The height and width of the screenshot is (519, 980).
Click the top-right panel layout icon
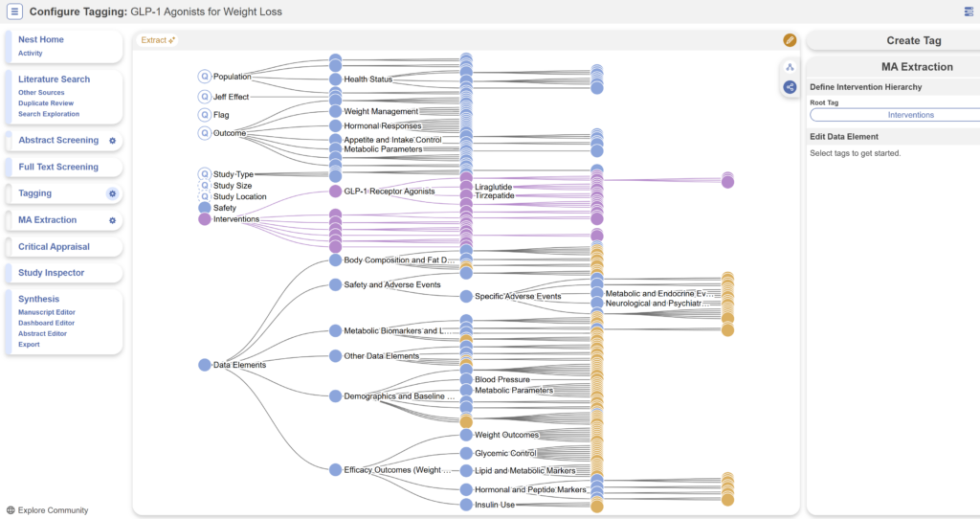969,11
